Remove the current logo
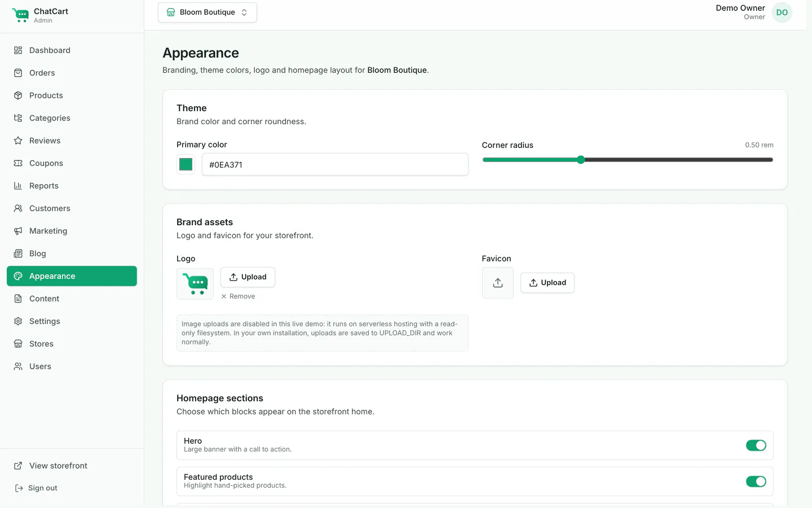Image resolution: width=812 pixels, height=508 pixels. (x=238, y=296)
